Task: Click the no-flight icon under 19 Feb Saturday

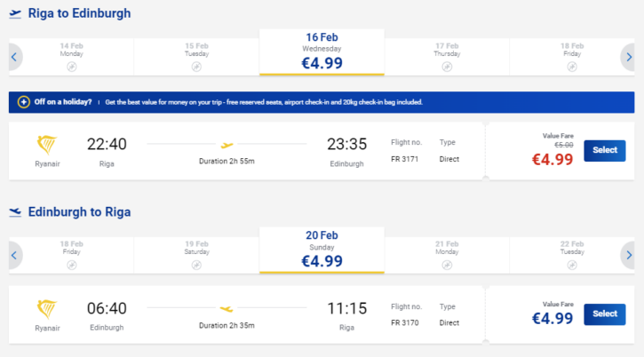Action: click(196, 265)
